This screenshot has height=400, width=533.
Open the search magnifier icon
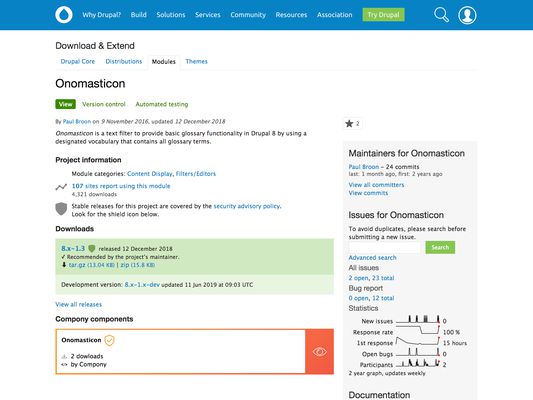pos(441,15)
